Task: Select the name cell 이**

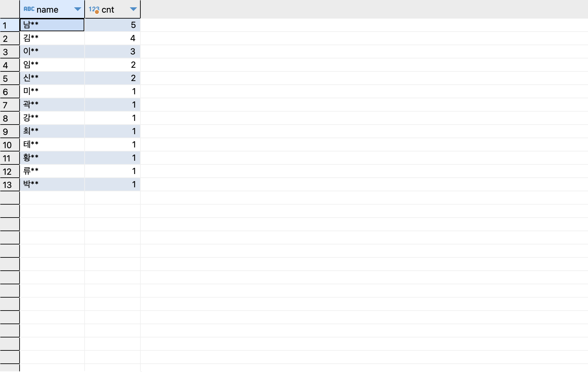Action: [52, 51]
